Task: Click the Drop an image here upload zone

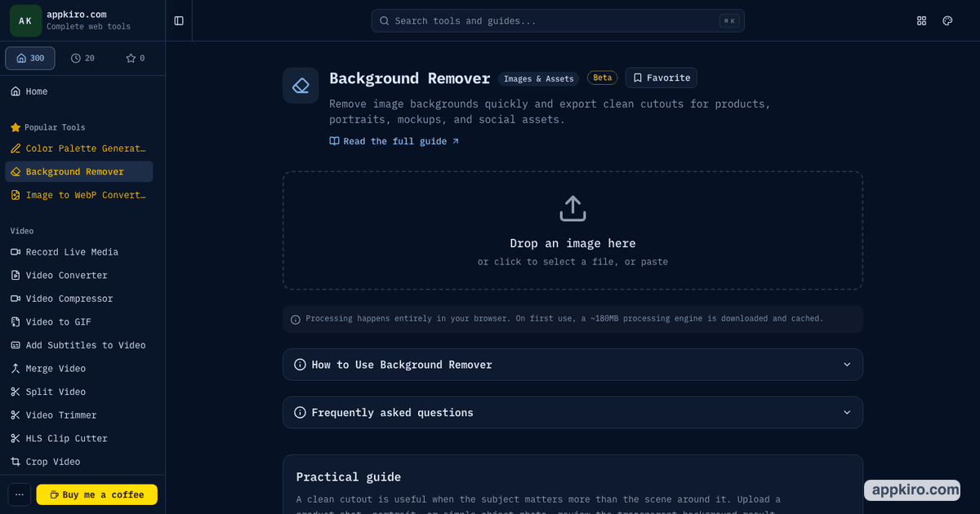Action: point(572,230)
